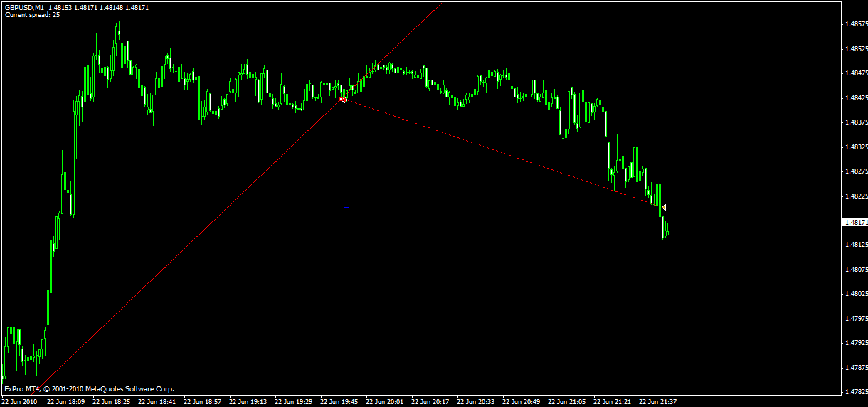
Task: Click time axis label 22 Jun 18:57
Action: pyautogui.click(x=203, y=401)
